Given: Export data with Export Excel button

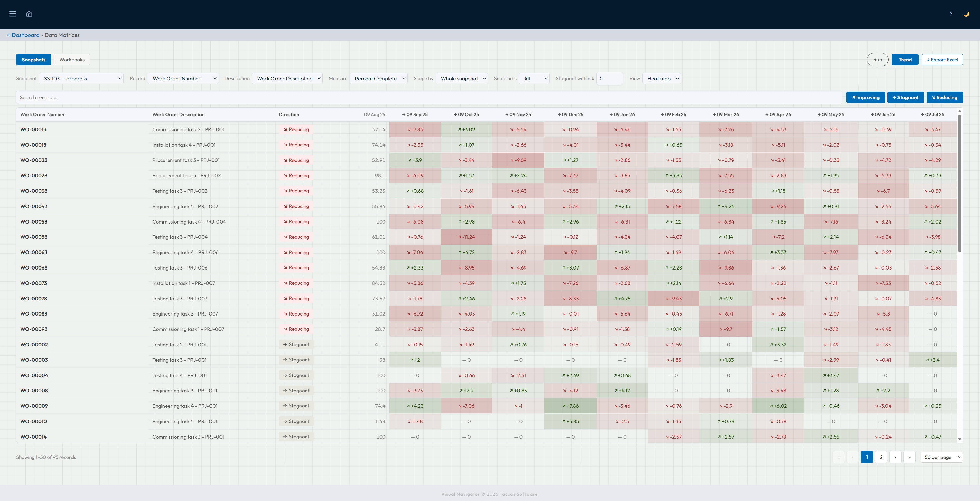Looking at the screenshot, I should pos(942,60).
